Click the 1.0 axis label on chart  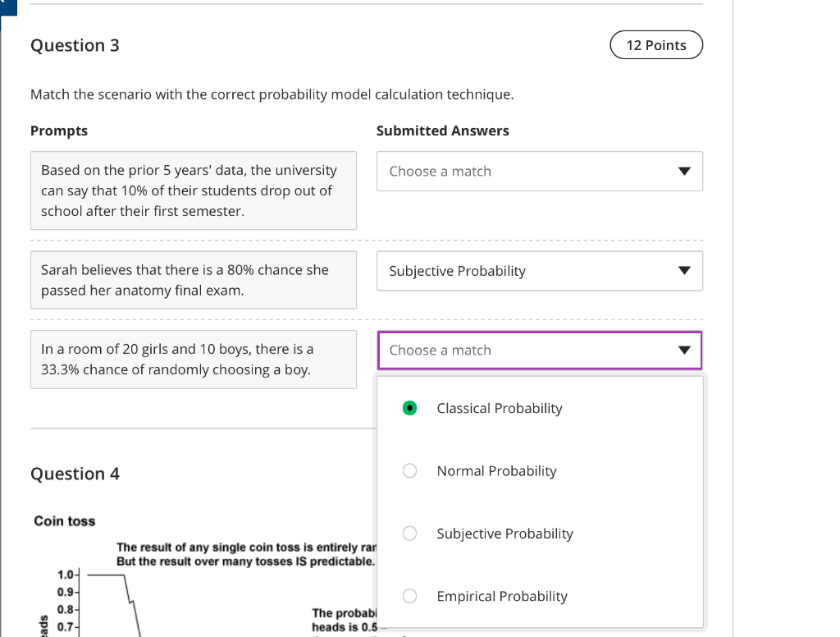[66, 575]
